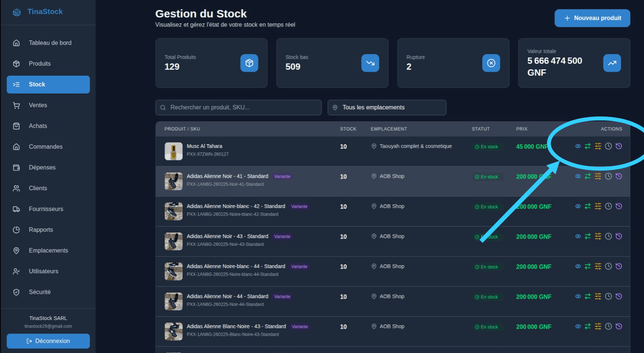The height and width of the screenshot is (353, 644).
Task: Click the PRIX column header
Action: (522, 129)
